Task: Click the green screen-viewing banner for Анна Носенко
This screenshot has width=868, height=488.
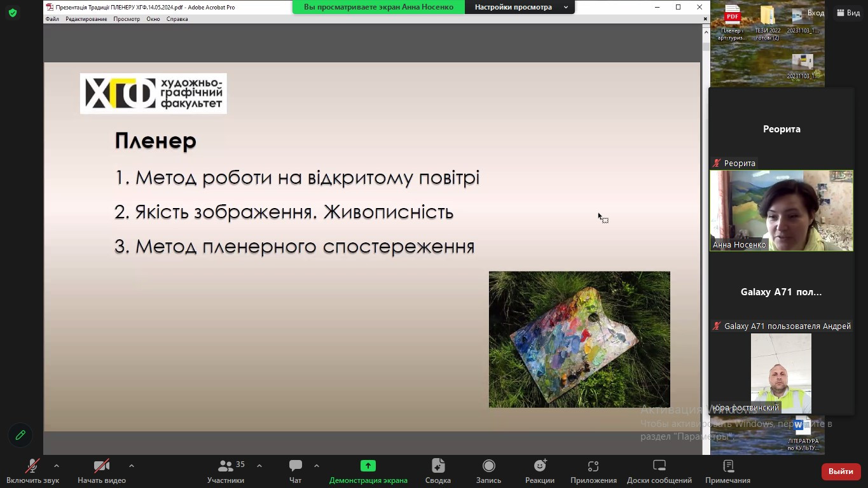Action: [x=379, y=7]
